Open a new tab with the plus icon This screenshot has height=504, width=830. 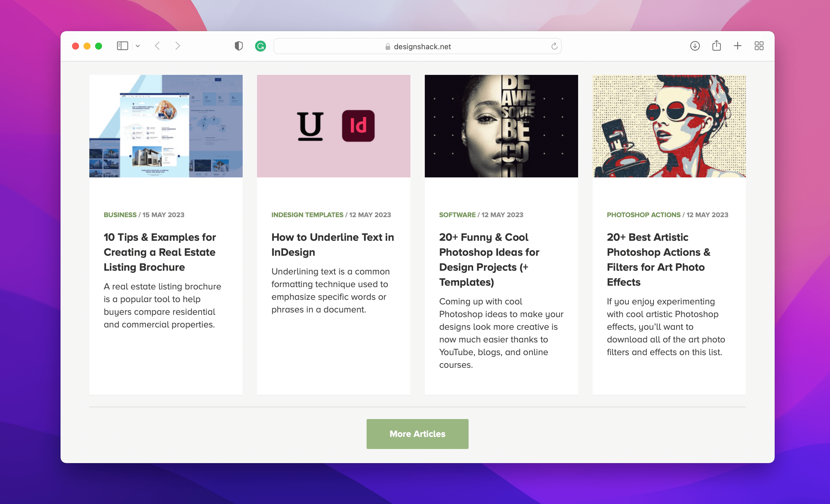[x=737, y=46]
